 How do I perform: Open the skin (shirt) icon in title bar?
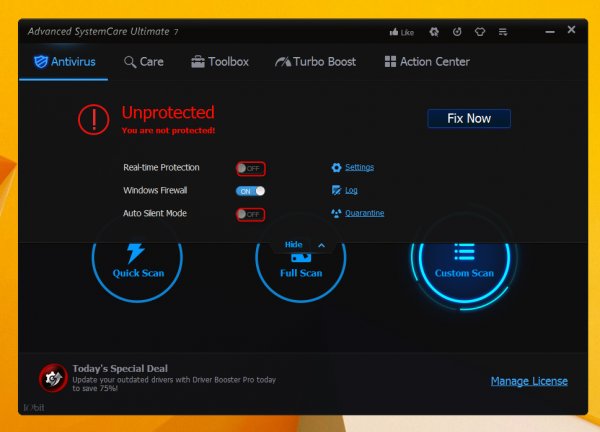point(480,32)
